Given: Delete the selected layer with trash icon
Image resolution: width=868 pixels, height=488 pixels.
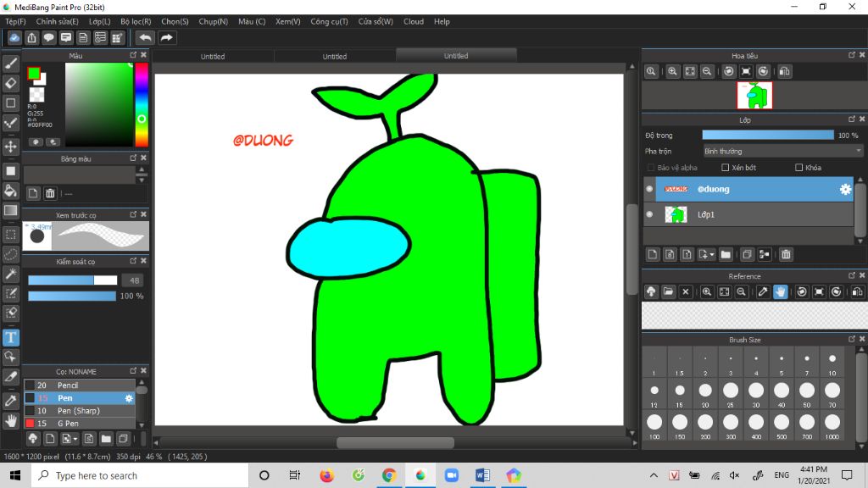Looking at the screenshot, I should pos(786,254).
